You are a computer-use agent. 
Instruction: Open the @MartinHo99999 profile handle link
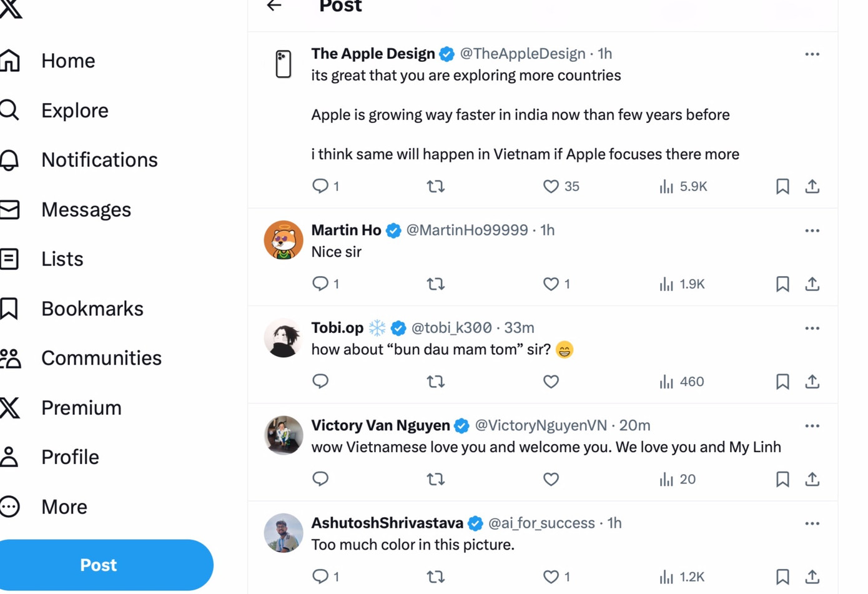(466, 230)
